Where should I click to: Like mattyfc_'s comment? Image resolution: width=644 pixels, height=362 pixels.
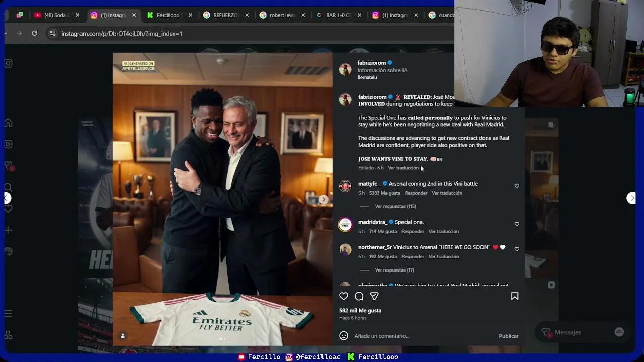(x=517, y=186)
